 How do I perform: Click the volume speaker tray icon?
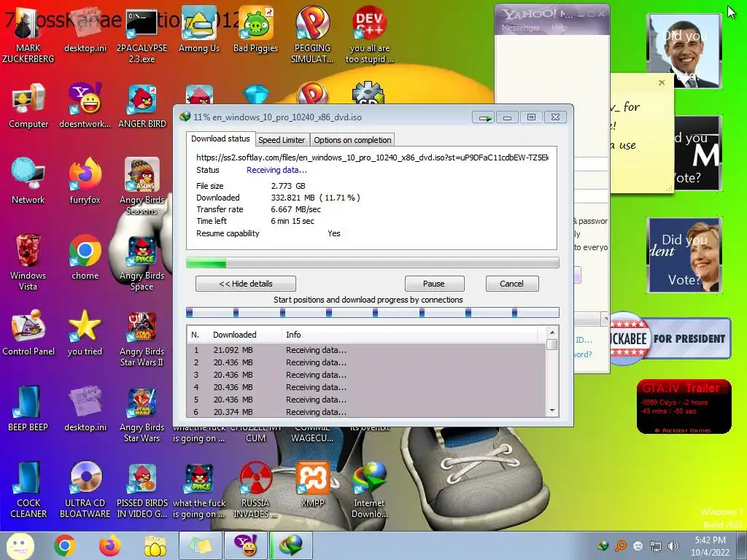click(673, 546)
